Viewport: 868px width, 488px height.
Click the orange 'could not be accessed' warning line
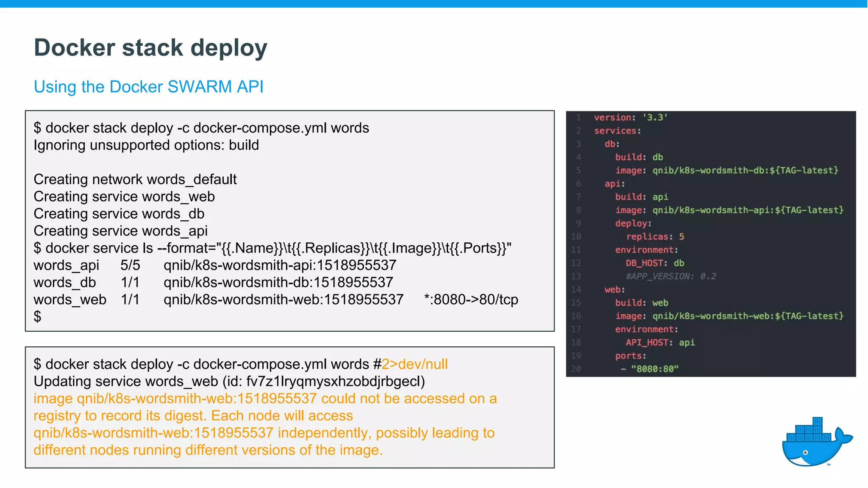coord(265,399)
